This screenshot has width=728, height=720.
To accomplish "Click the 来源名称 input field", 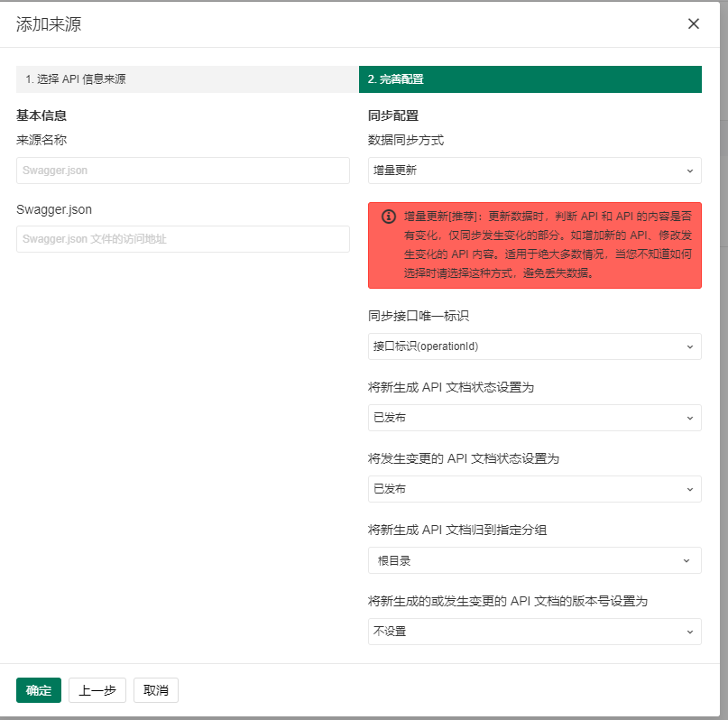I will [x=182, y=171].
